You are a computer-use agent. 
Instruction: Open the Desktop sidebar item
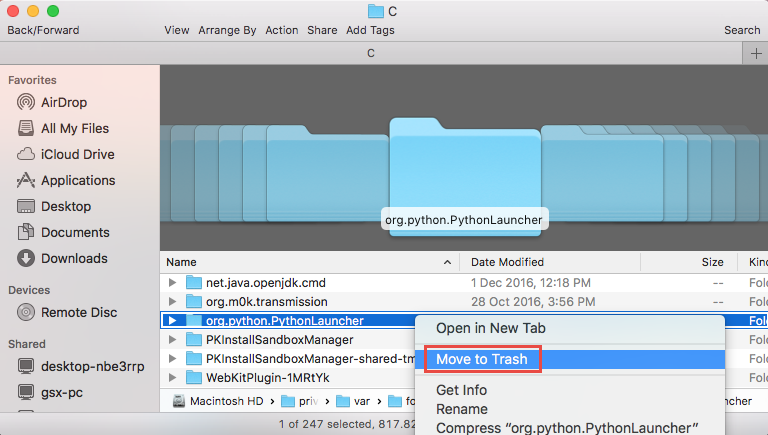65,206
